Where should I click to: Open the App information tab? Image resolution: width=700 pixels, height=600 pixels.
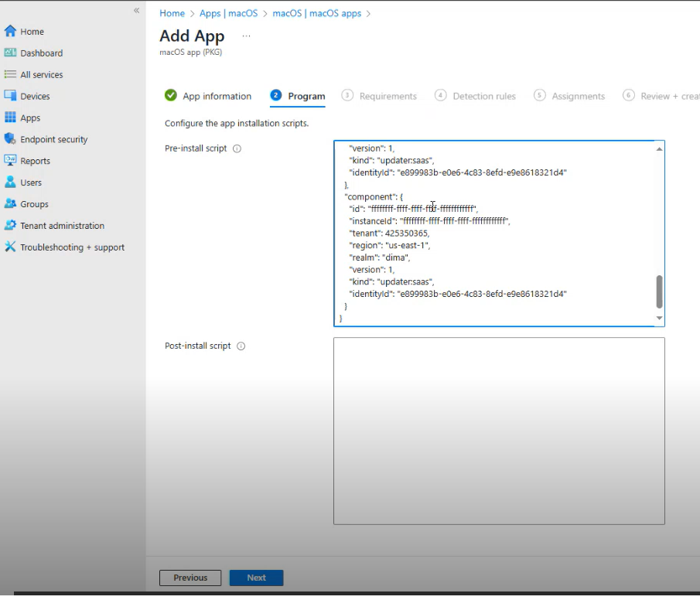(217, 96)
